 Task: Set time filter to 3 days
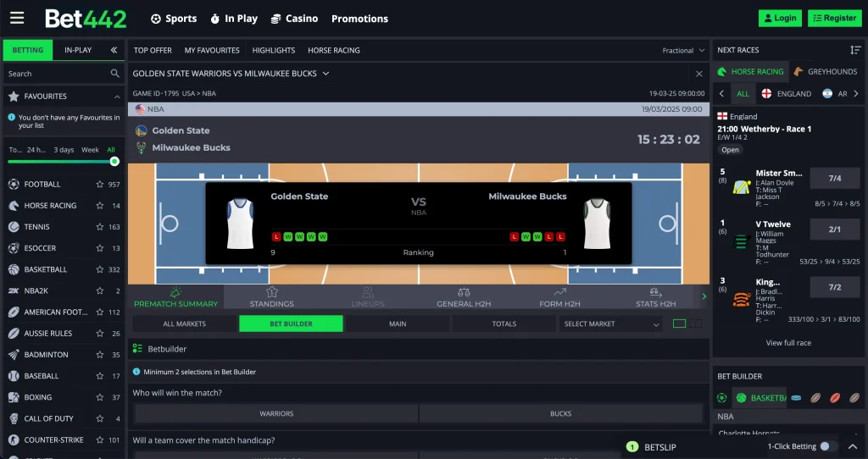[64, 150]
